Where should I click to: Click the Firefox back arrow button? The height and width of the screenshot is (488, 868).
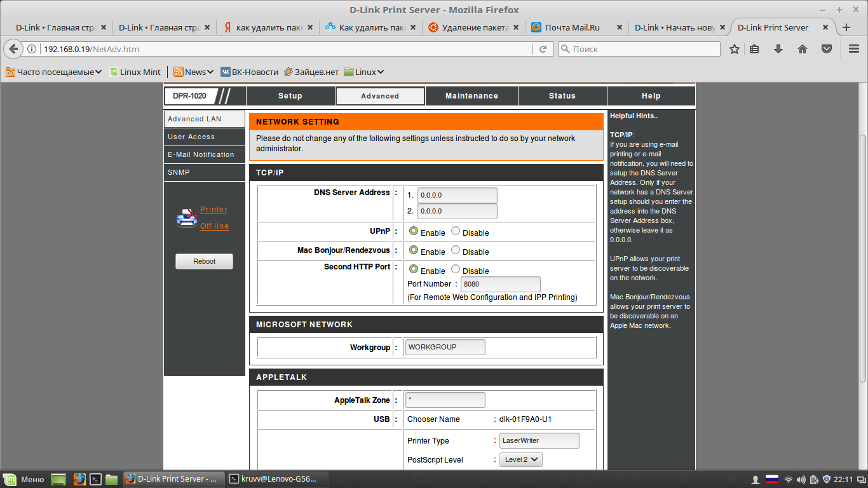pyautogui.click(x=13, y=49)
